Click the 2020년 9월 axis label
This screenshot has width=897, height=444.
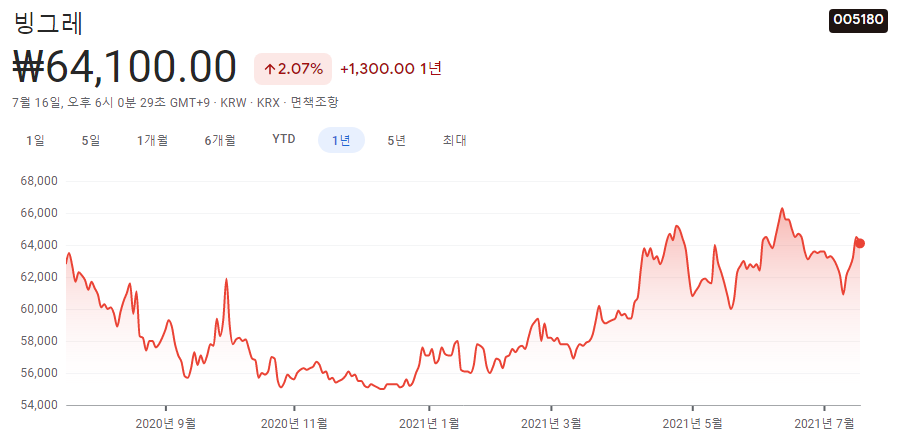pyautogui.click(x=166, y=424)
